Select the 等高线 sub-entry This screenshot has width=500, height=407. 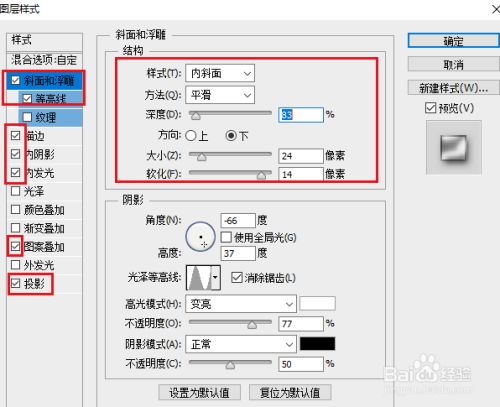click(51, 99)
